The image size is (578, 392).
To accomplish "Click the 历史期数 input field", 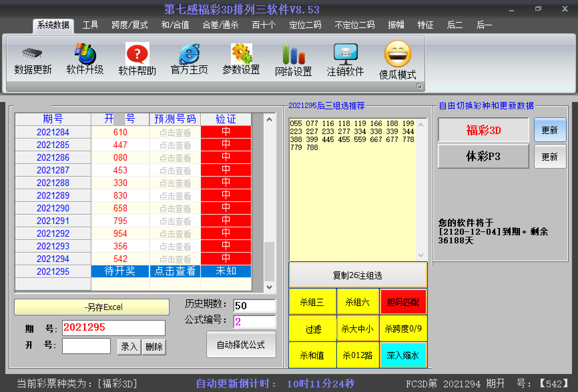I will click(x=254, y=306).
